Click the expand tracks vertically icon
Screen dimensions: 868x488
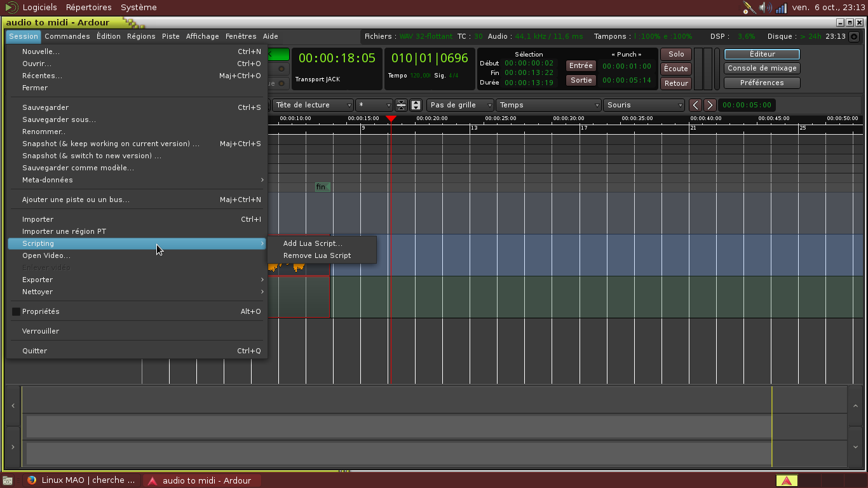pos(416,105)
